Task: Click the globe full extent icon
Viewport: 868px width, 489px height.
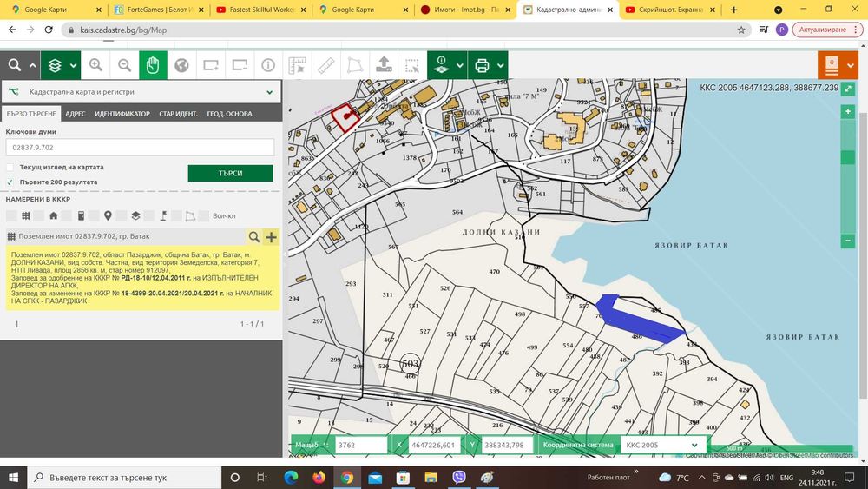Action: click(x=181, y=65)
